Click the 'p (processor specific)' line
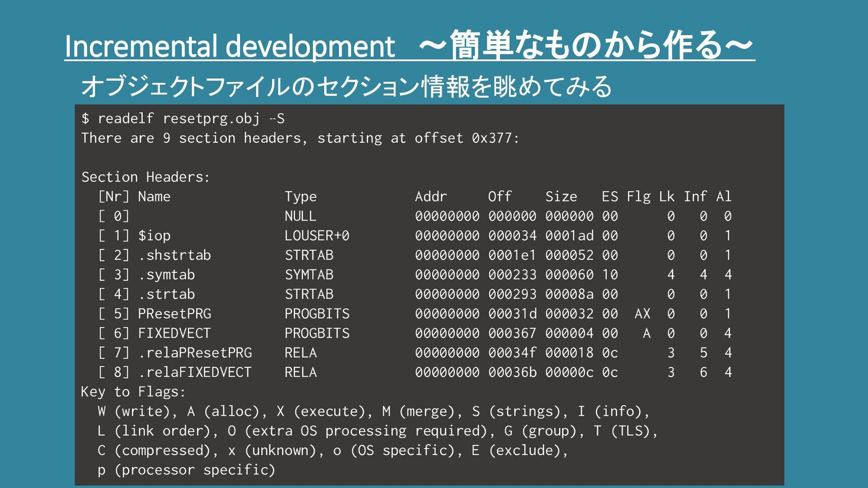 click(x=186, y=470)
